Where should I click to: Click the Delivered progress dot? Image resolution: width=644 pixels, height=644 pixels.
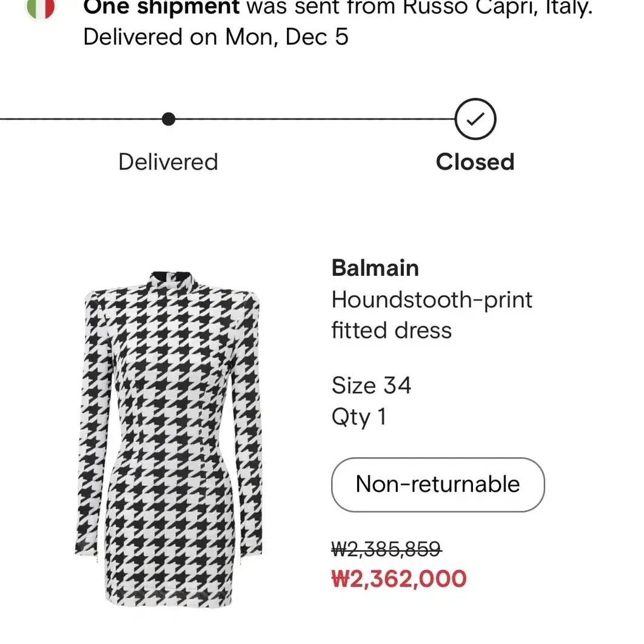click(169, 119)
